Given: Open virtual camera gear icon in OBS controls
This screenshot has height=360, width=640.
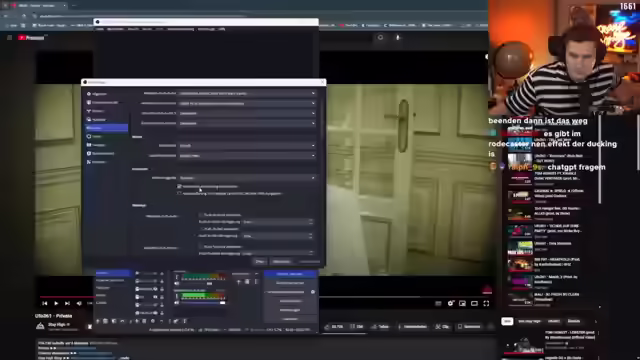Looking at the screenshot, I should [313, 292].
